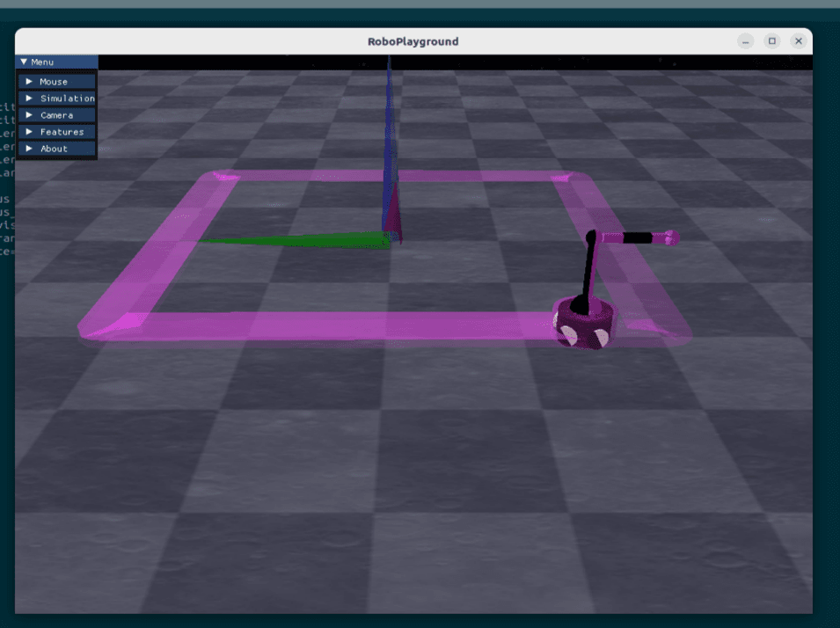Screen dimensions: 840x628
Task: Click the Camera arrow icon
Action: [29, 115]
